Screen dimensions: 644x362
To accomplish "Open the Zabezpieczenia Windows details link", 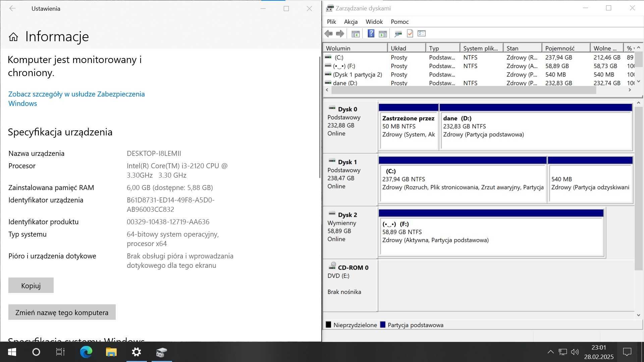I will [x=76, y=99].
